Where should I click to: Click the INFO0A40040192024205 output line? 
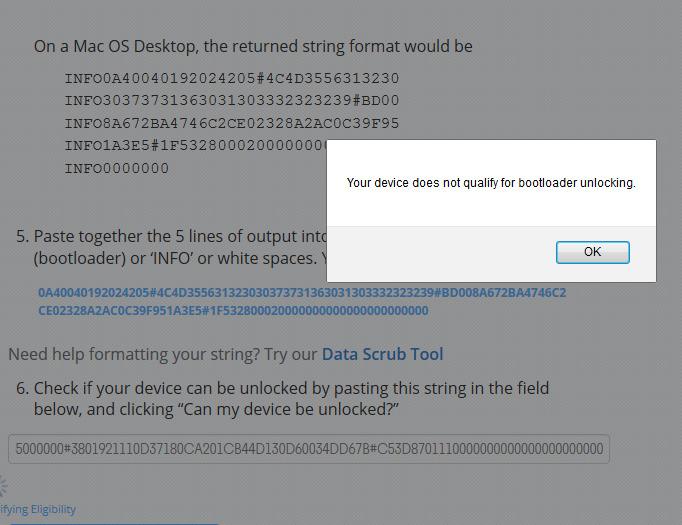pyautogui.click(x=232, y=78)
